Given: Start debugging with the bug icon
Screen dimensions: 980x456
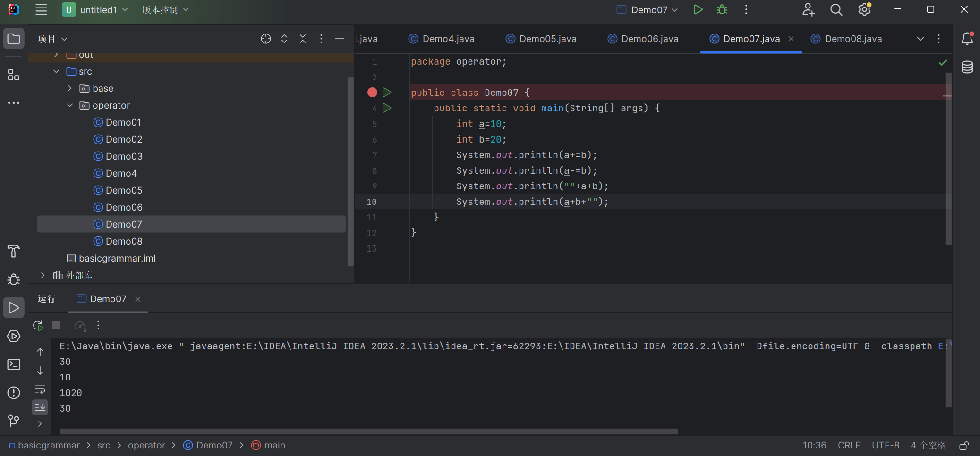Looking at the screenshot, I should (722, 10).
